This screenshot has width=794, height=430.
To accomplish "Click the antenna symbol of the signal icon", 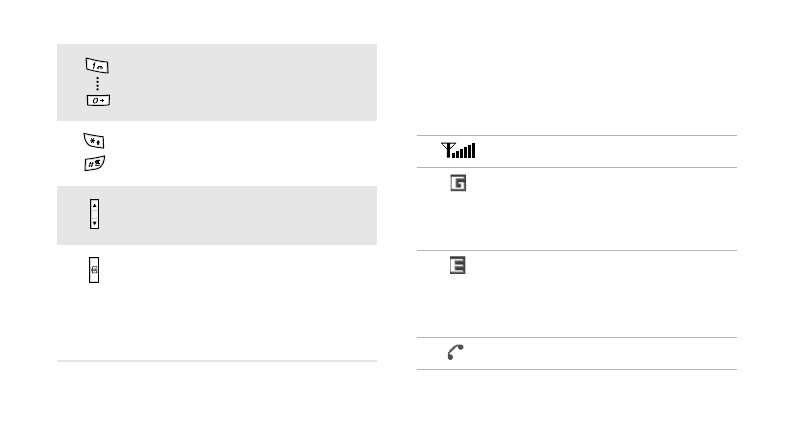I will click(448, 149).
